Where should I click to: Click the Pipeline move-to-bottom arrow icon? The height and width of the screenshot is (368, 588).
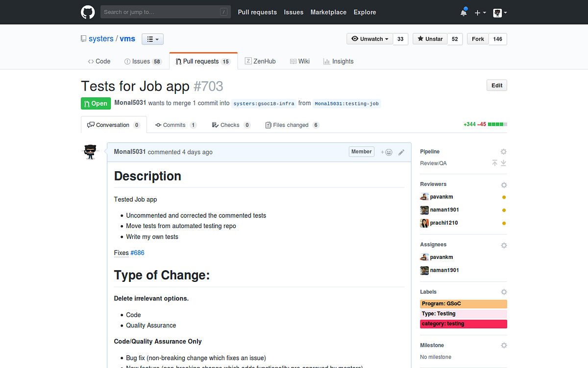tap(503, 163)
